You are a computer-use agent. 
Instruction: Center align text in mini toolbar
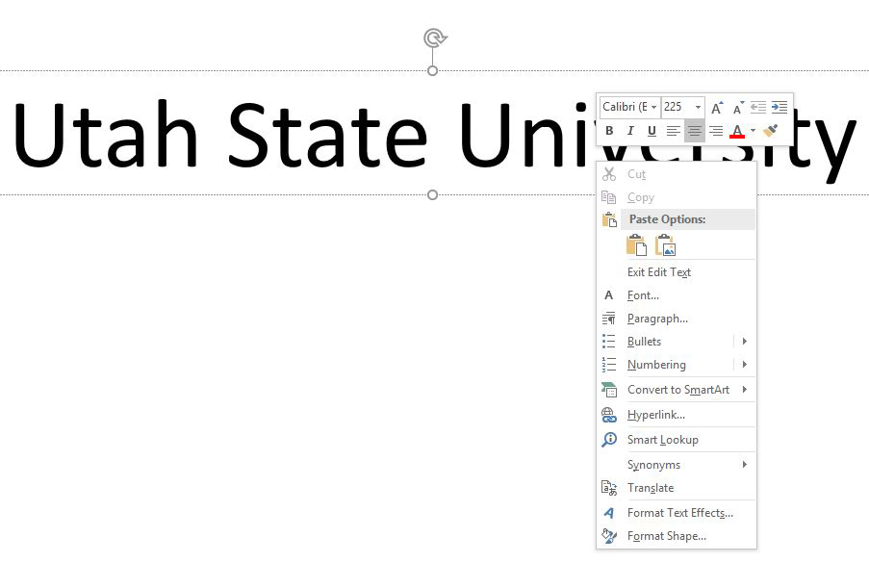pos(695,131)
